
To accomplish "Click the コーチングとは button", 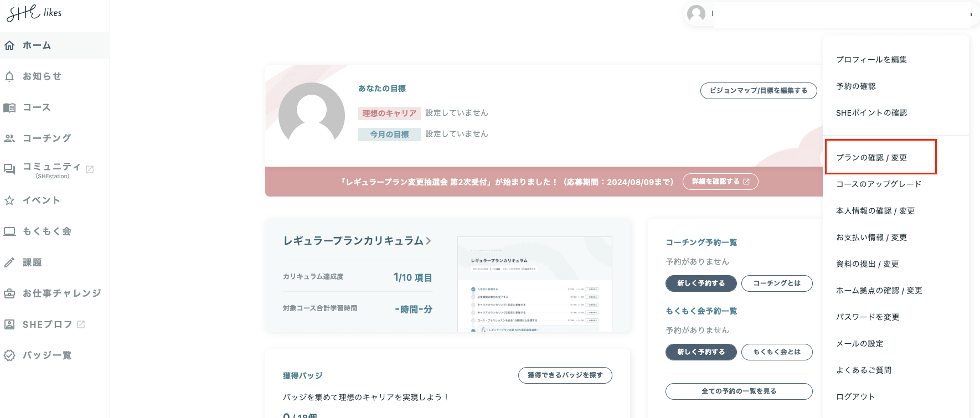I will pos(777,283).
